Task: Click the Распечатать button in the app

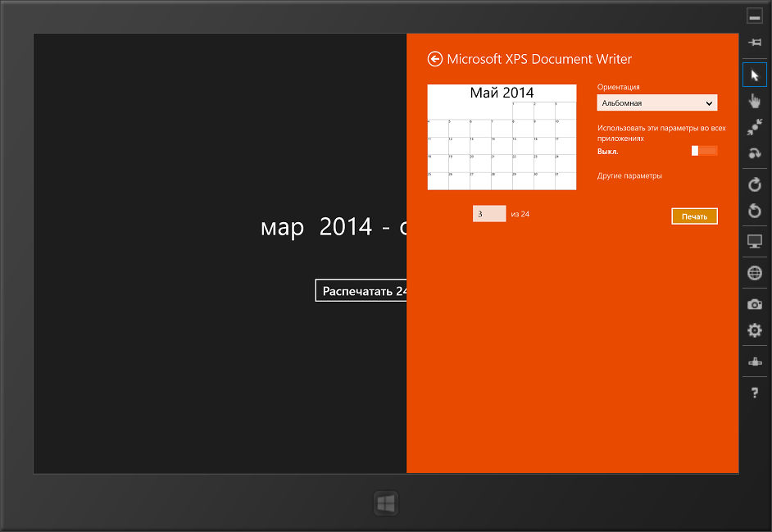Action: click(x=361, y=291)
